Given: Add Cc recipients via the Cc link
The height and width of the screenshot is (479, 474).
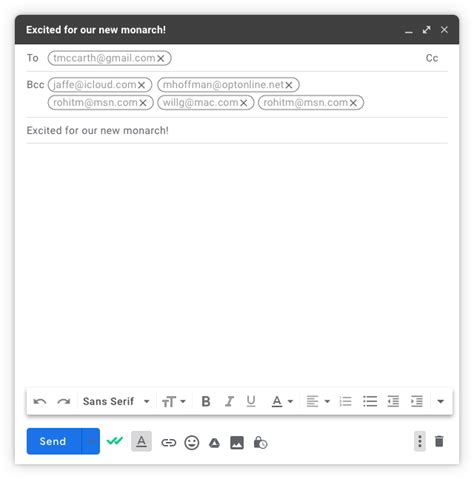Looking at the screenshot, I should [432, 58].
